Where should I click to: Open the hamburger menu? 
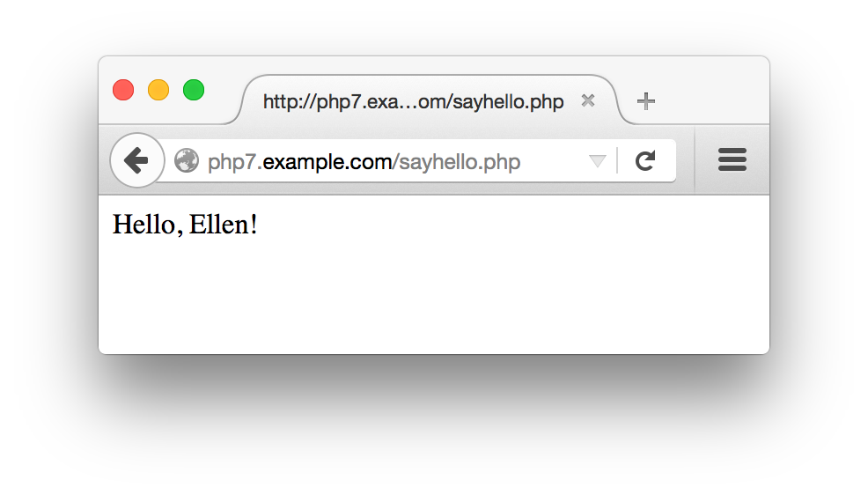click(732, 160)
